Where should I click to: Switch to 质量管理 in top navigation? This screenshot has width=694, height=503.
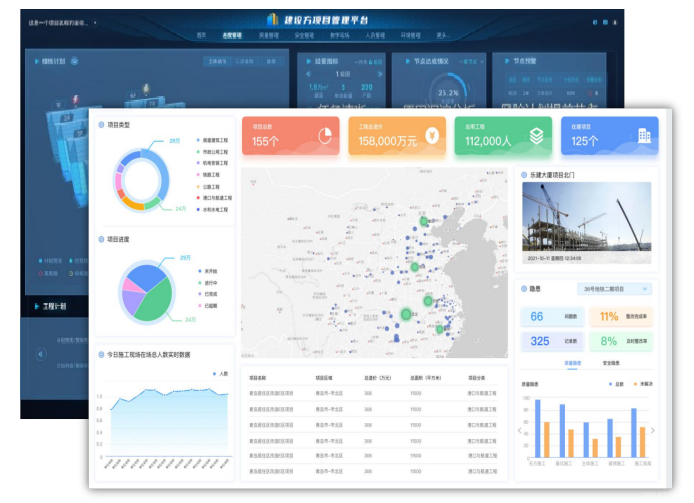coord(269,35)
